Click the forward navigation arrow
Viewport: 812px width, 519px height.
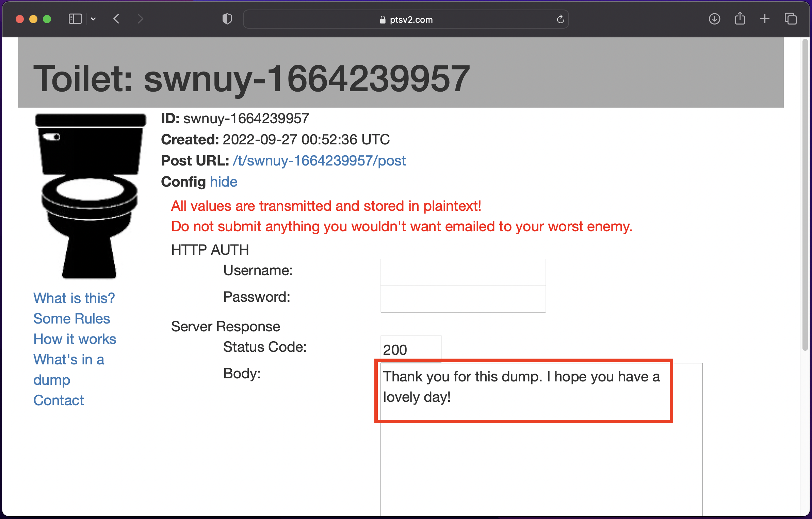coord(140,19)
